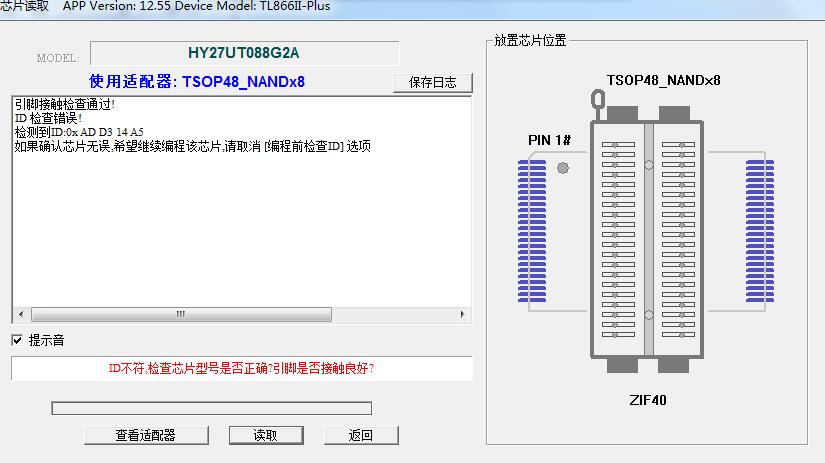Select the HY27UT088G2A model field
Viewport: 825px width, 463px height.
[x=244, y=53]
